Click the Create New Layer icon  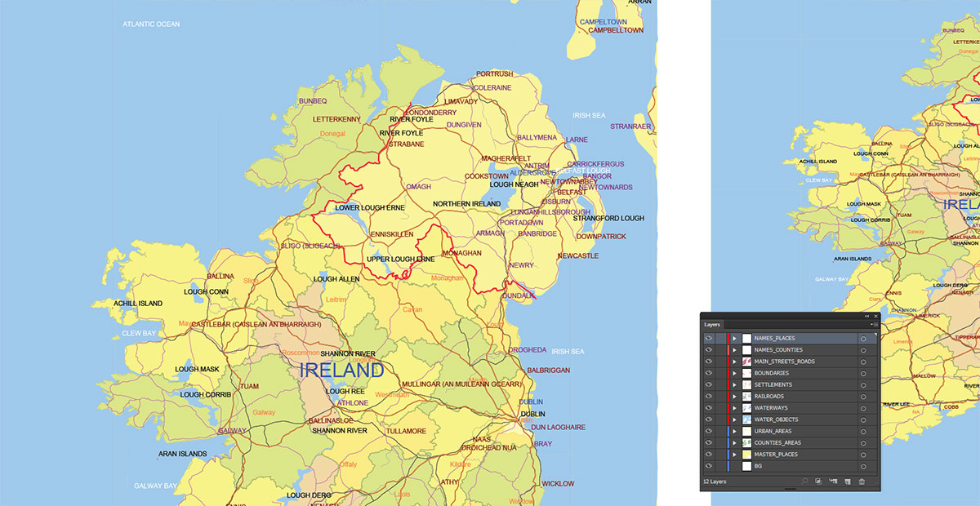847,482
